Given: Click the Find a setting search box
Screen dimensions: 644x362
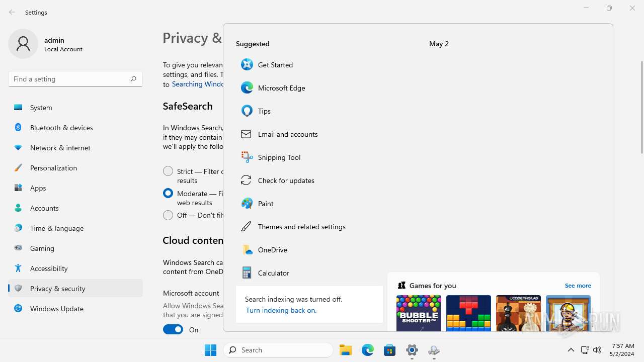Looking at the screenshot, I should pos(75,79).
